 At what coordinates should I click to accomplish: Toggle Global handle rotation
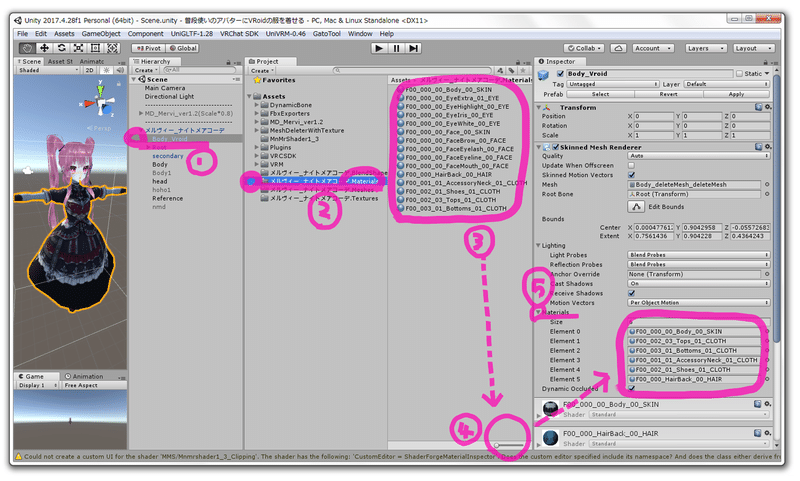183,48
